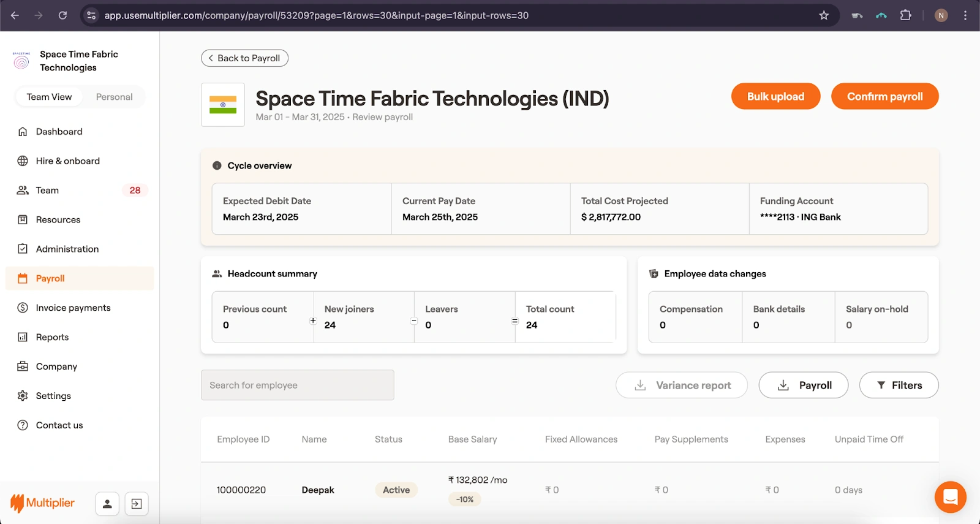Click the Multiplier logo
Screen dimensions: 980x524
[x=42, y=503]
